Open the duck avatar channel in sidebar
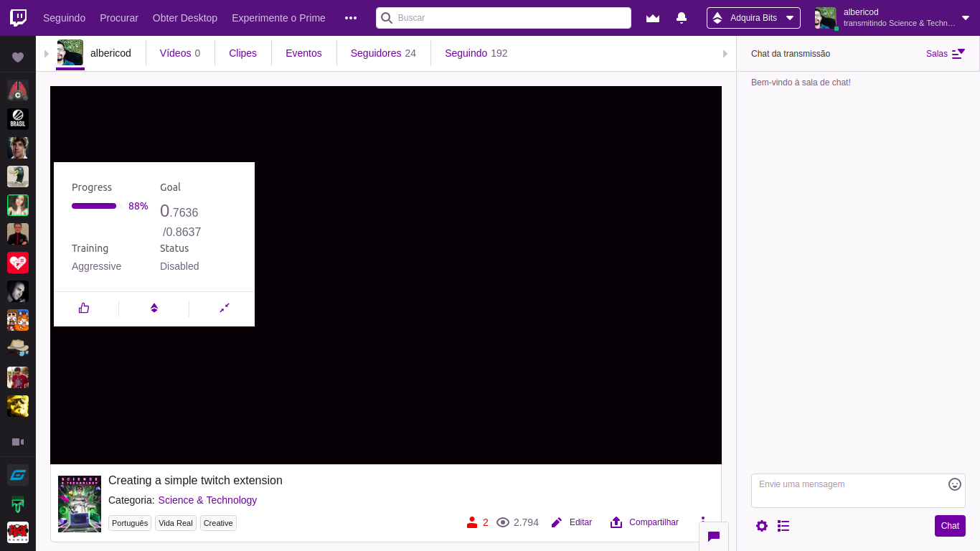This screenshot has height=551, width=980. coord(18,176)
